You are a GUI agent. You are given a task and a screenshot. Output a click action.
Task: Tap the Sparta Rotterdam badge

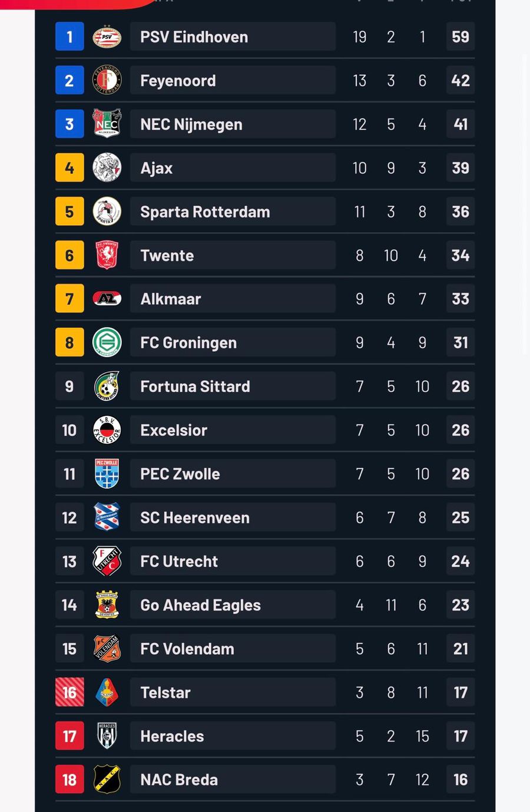(x=107, y=212)
